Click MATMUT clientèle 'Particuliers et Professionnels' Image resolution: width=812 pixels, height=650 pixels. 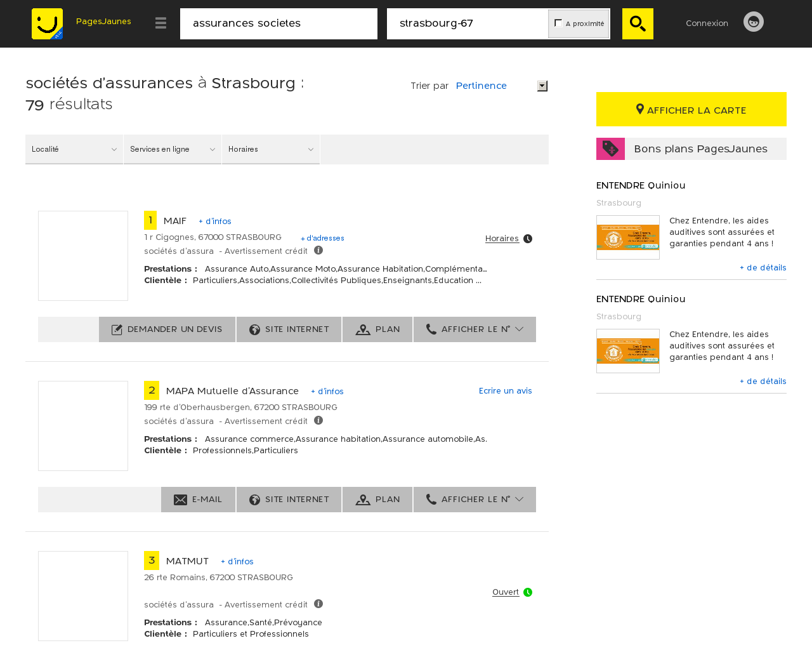pyautogui.click(x=251, y=634)
